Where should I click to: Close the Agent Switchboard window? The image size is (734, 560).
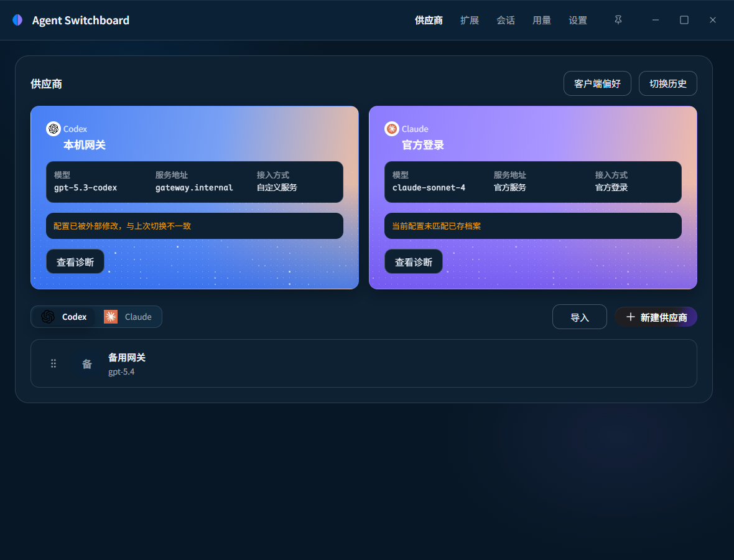tap(712, 20)
